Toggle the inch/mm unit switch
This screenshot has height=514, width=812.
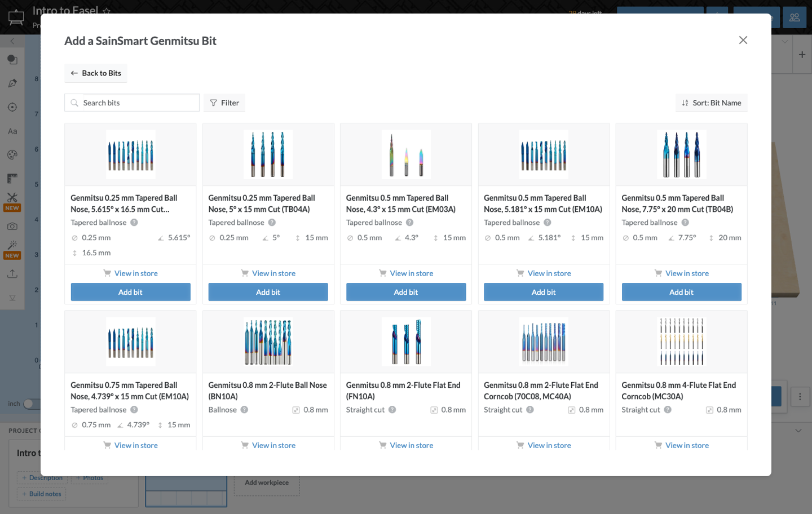point(31,404)
